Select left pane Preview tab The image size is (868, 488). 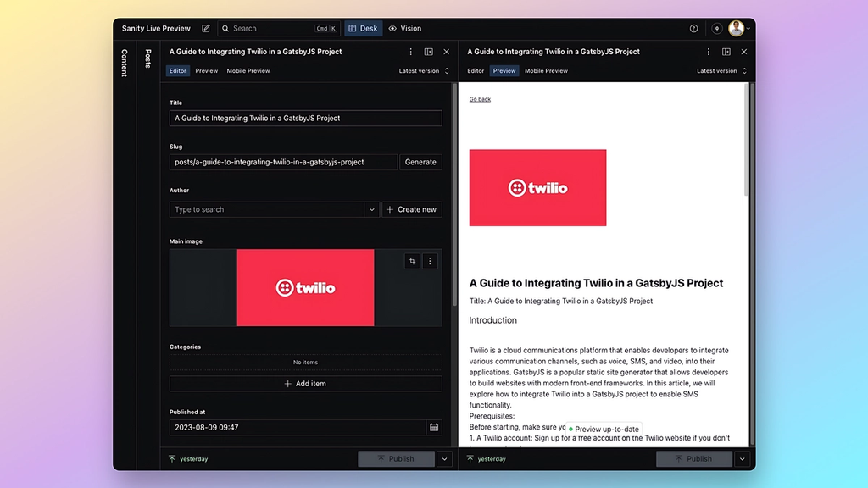tap(207, 71)
